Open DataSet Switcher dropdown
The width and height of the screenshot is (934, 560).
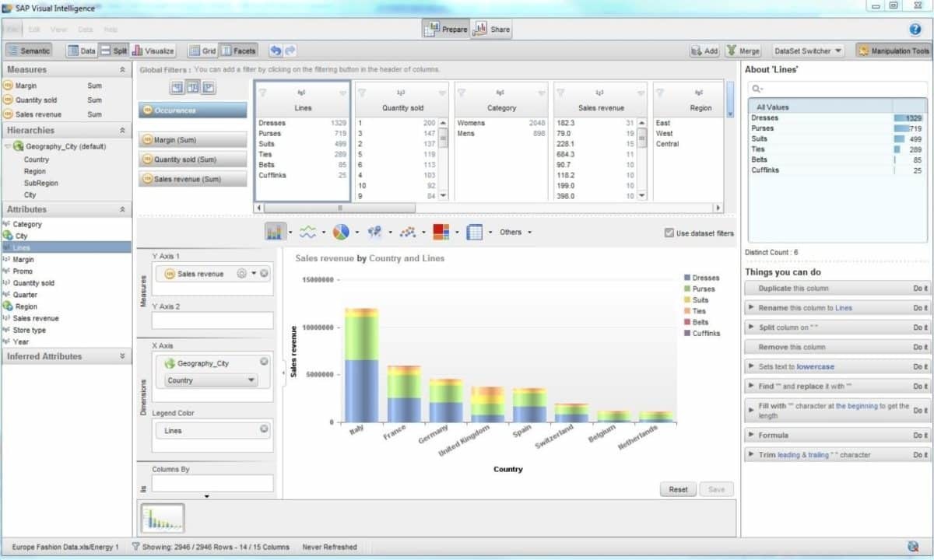tap(808, 51)
